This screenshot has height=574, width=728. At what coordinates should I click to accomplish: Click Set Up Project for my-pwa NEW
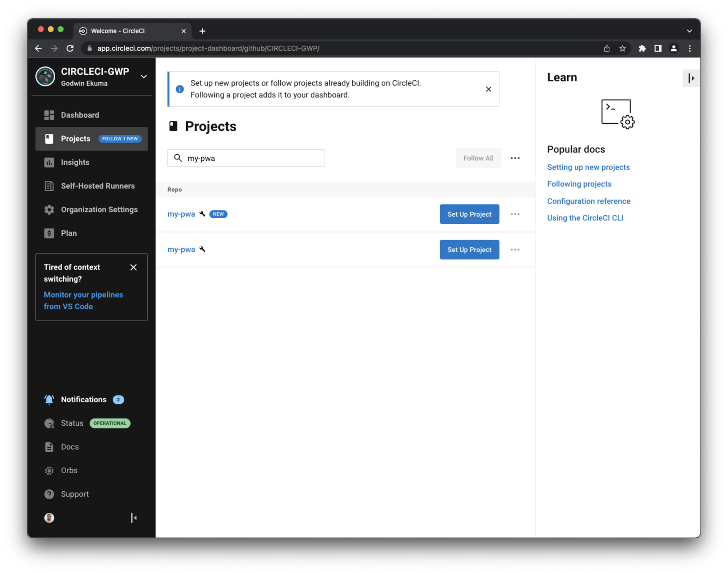tap(469, 214)
